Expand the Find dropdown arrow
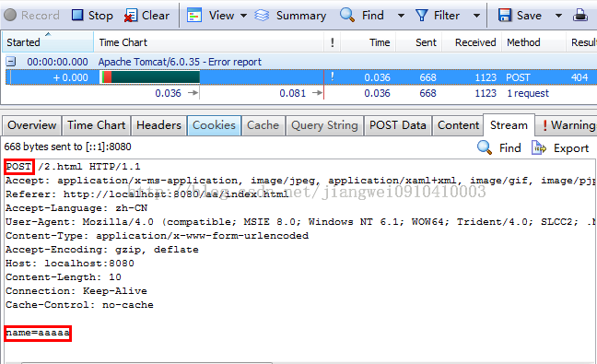 click(401, 16)
